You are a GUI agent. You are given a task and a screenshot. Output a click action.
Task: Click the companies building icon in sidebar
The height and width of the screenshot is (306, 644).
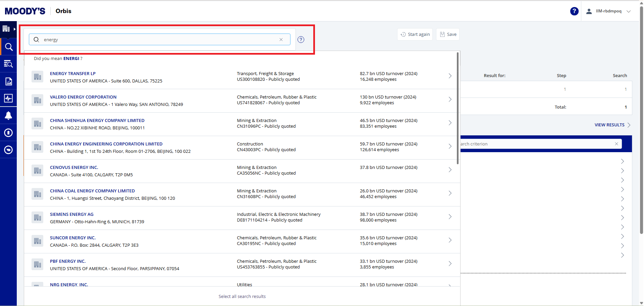(6, 29)
